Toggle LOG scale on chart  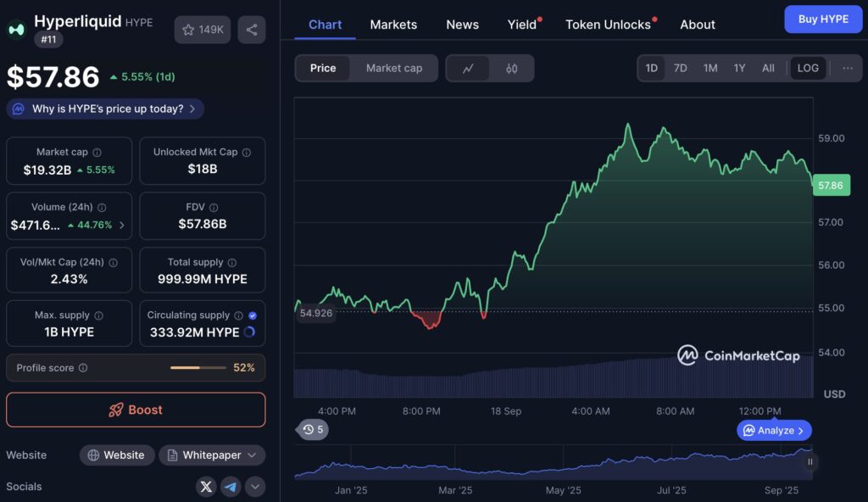(808, 68)
